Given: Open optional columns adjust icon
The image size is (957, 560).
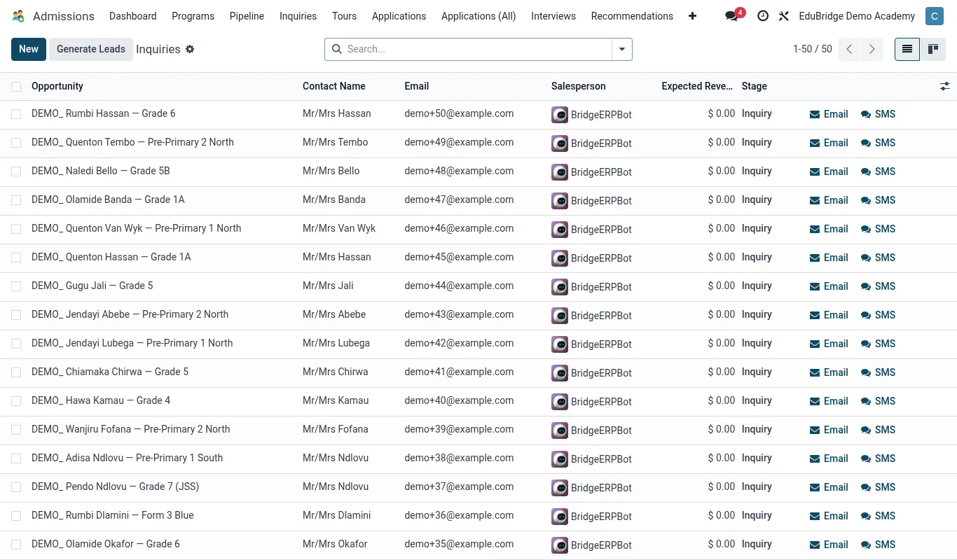Looking at the screenshot, I should (944, 86).
